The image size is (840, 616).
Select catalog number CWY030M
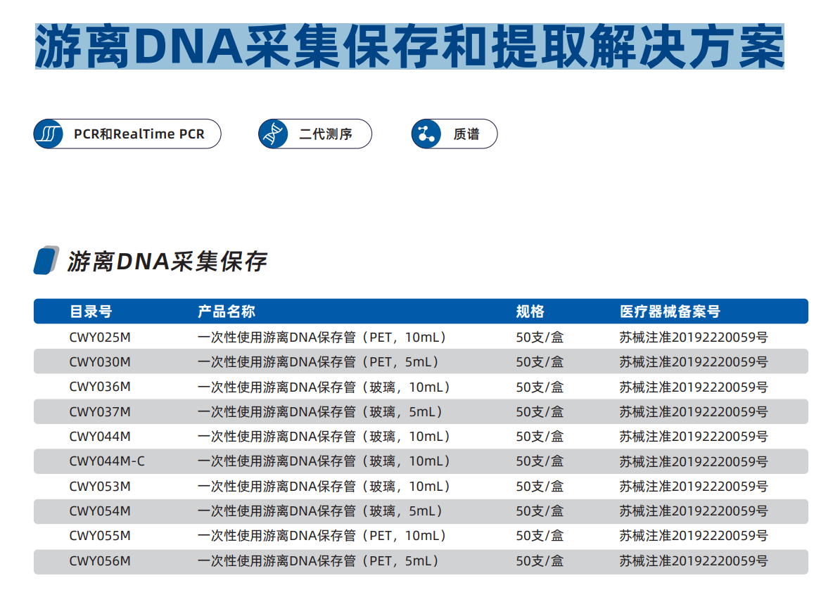100,362
